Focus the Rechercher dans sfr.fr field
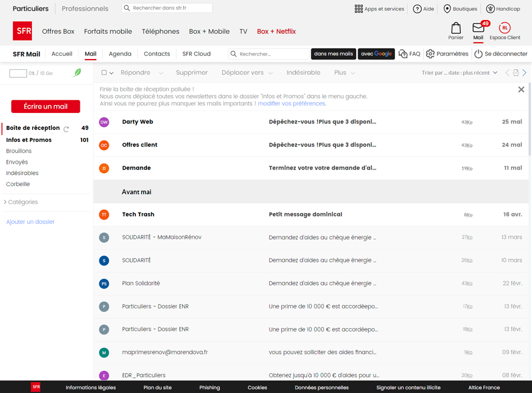This screenshot has height=393, width=532. tap(167, 8)
